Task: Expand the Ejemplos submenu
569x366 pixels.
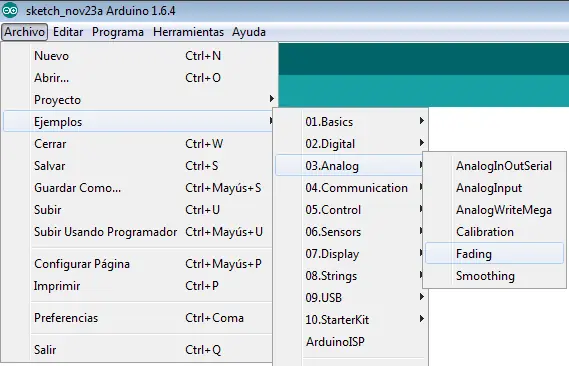Action: tap(138, 122)
